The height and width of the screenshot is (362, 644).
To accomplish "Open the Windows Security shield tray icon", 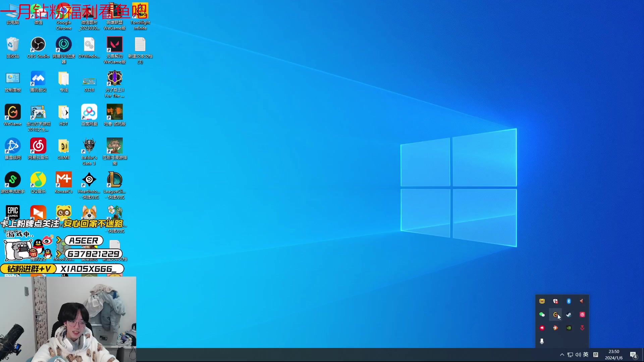I will pos(555,301).
